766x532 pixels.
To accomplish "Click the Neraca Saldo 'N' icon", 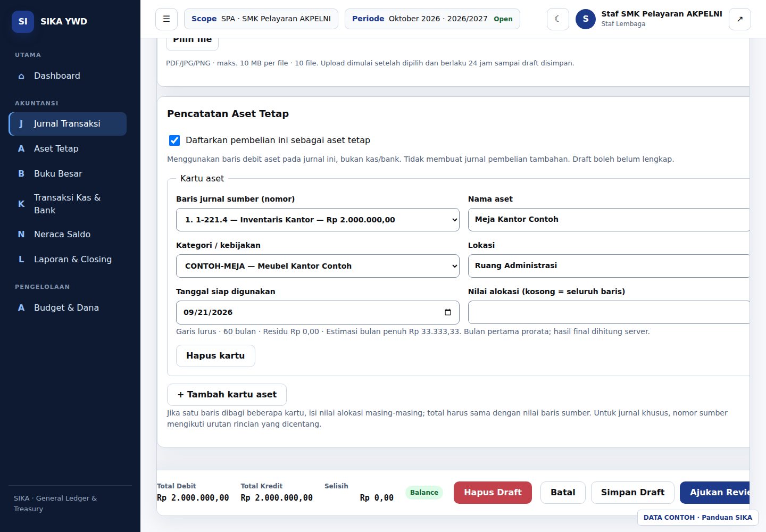I will point(21,235).
